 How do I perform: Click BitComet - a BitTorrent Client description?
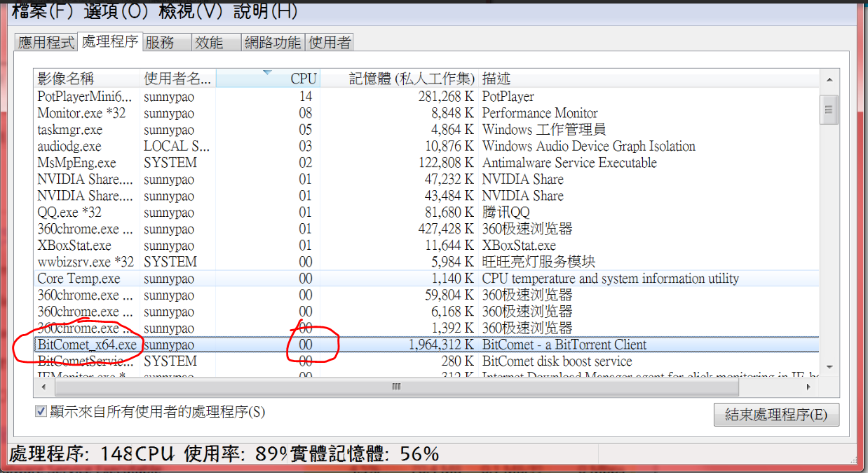pos(564,345)
